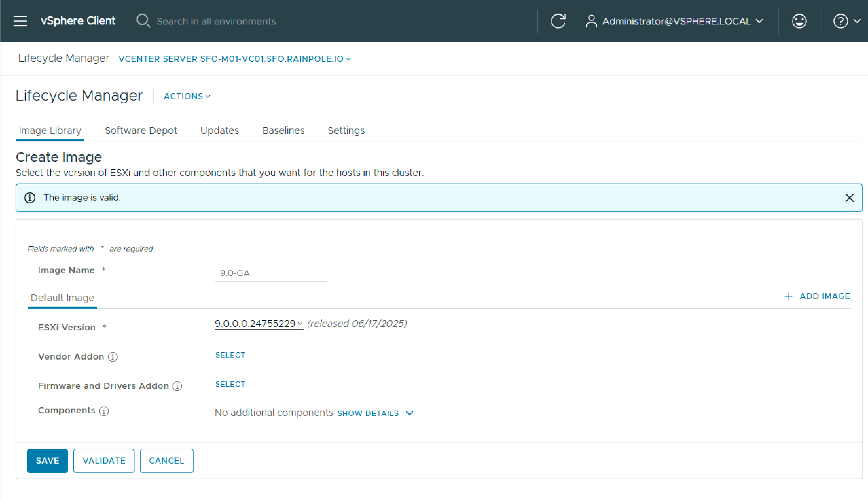868x501 pixels.
Task: Open the smiley feedback icon
Action: 799,21
